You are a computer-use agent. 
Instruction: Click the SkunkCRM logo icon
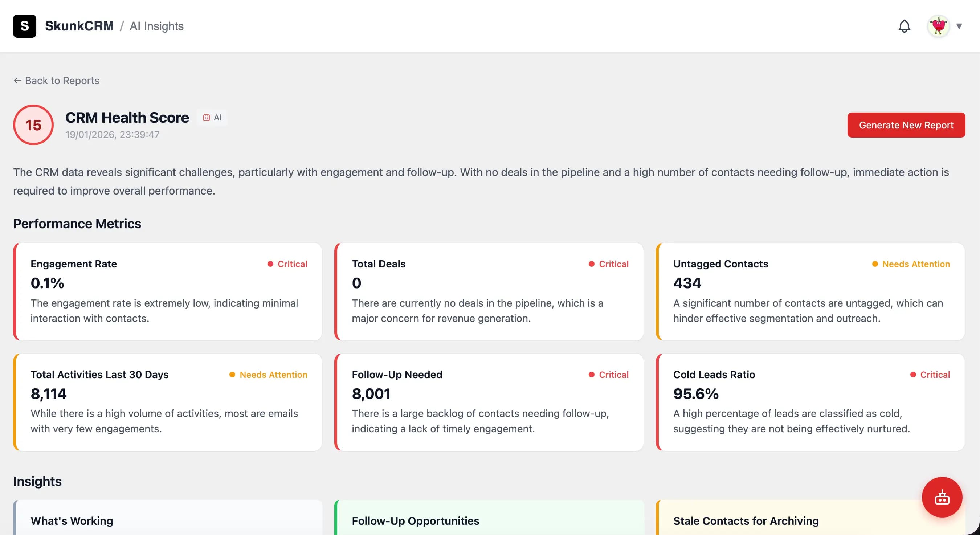pos(24,26)
